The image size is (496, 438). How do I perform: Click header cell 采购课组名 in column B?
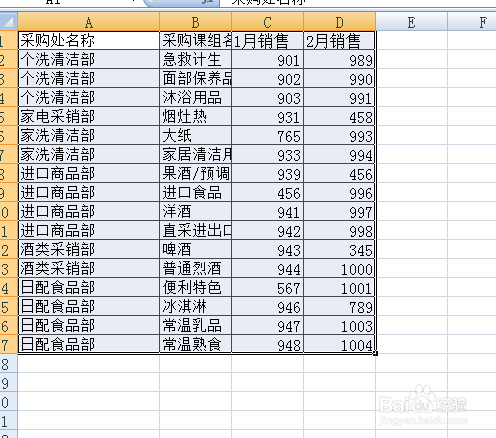pos(196,41)
